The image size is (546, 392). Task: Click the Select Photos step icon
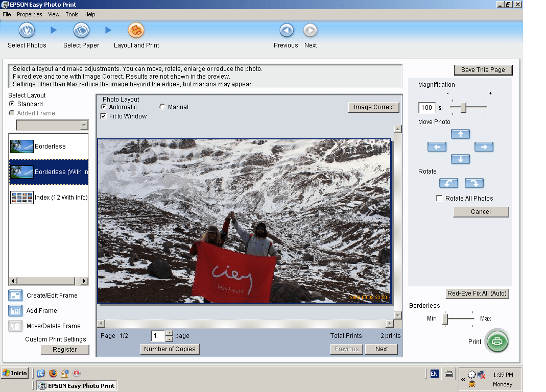[x=27, y=31]
